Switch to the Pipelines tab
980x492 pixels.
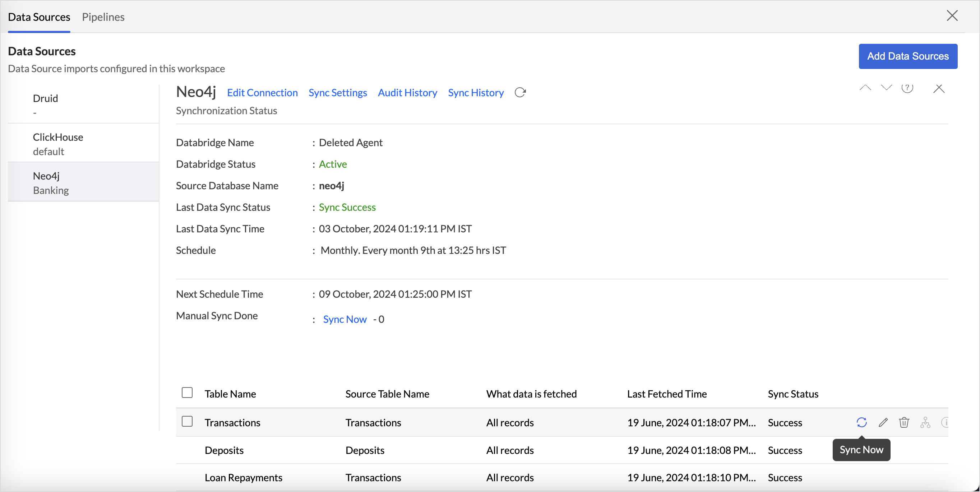click(103, 17)
